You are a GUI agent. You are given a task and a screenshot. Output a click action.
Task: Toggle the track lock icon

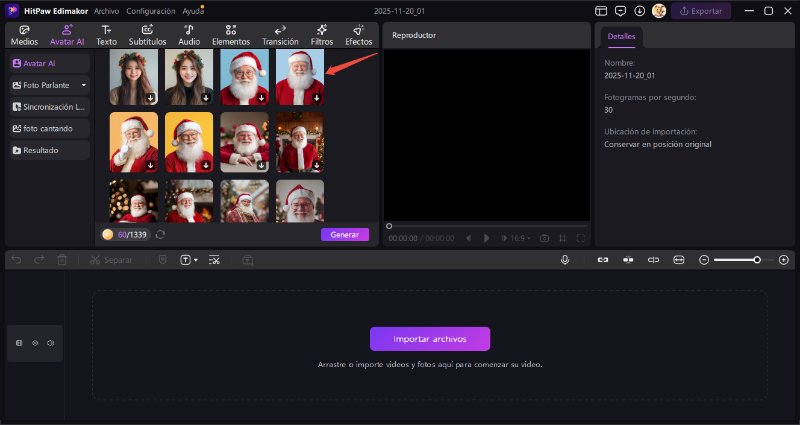click(x=19, y=343)
